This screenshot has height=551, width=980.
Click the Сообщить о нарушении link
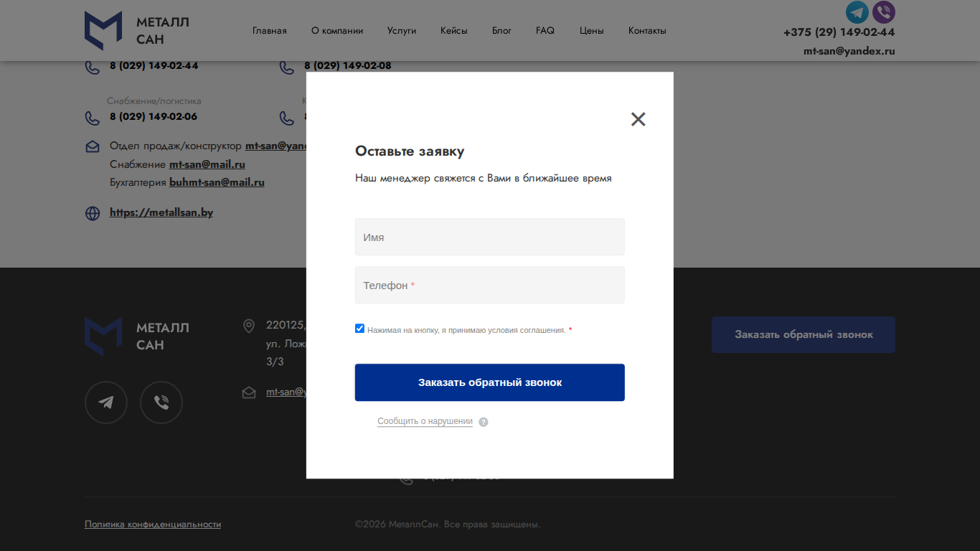[x=425, y=421]
